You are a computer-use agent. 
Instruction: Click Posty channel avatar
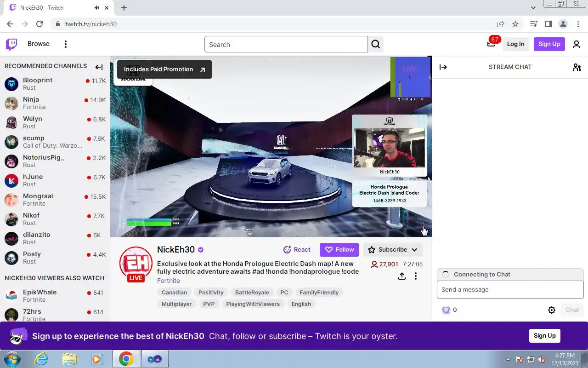click(11, 258)
